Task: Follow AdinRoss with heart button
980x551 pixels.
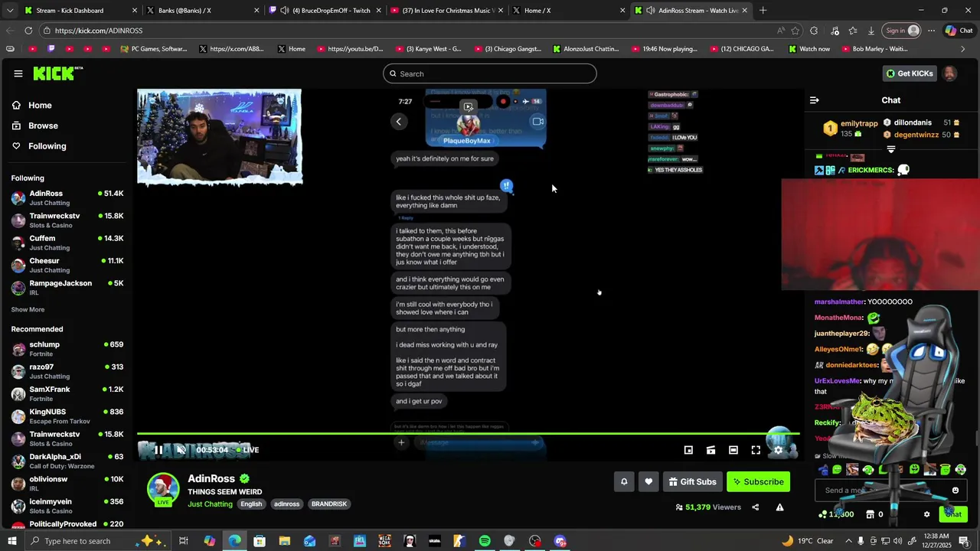Action: [648, 481]
